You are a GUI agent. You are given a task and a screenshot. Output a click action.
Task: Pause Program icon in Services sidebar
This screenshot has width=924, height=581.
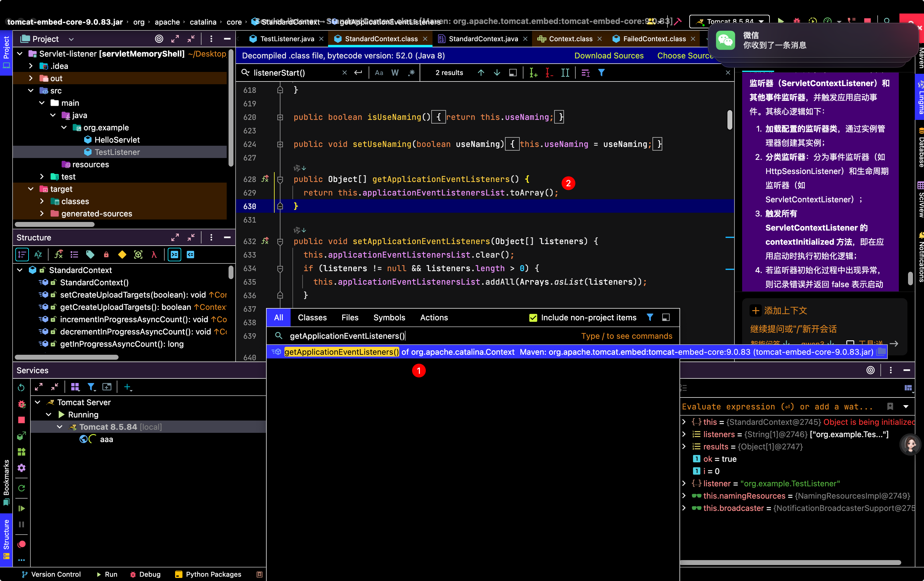(x=22, y=524)
